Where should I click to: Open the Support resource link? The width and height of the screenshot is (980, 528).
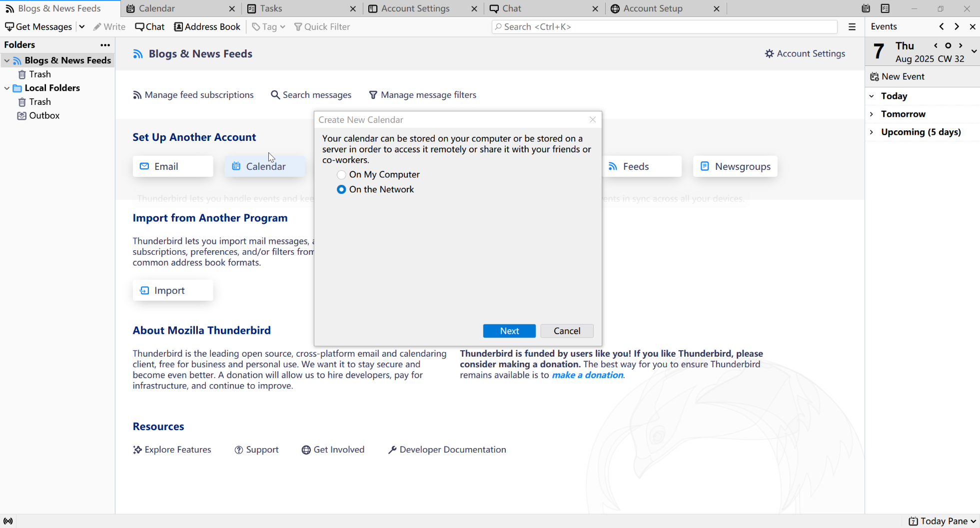pos(257,450)
